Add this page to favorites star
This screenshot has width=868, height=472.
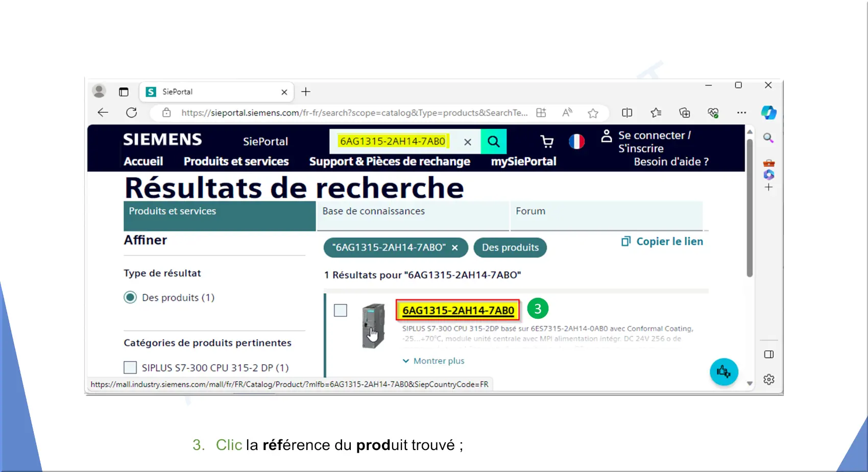[593, 113]
